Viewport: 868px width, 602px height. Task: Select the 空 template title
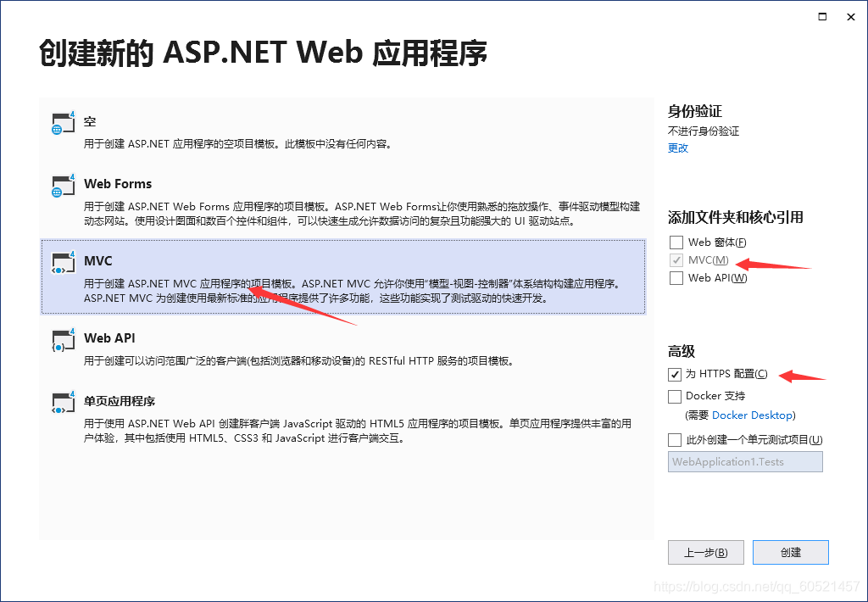[x=90, y=121]
